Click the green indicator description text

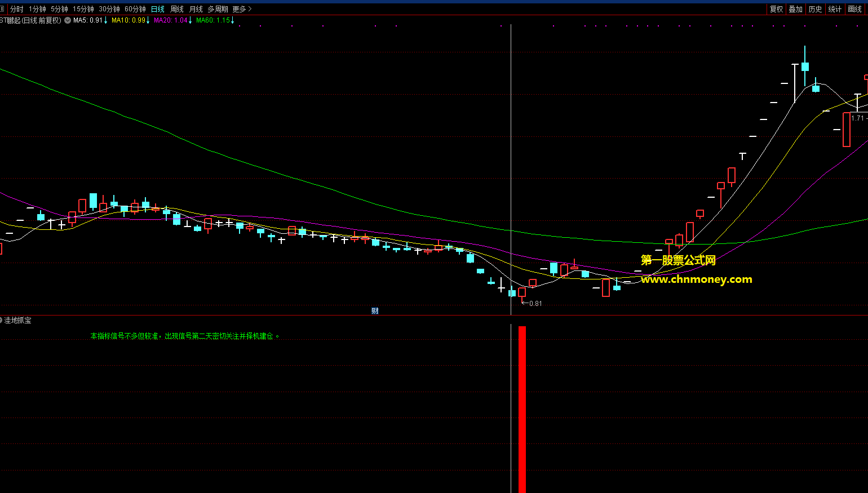[x=185, y=336]
